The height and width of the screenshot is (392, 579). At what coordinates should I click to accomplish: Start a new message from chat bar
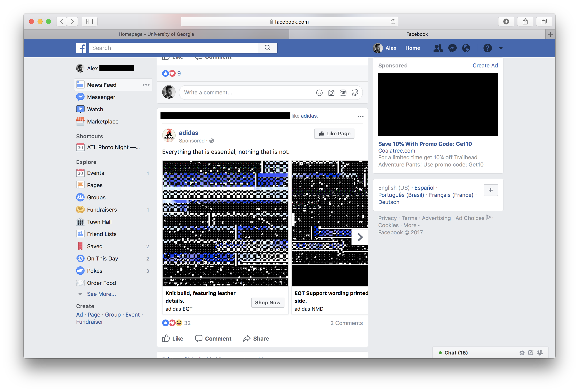coord(531,352)
